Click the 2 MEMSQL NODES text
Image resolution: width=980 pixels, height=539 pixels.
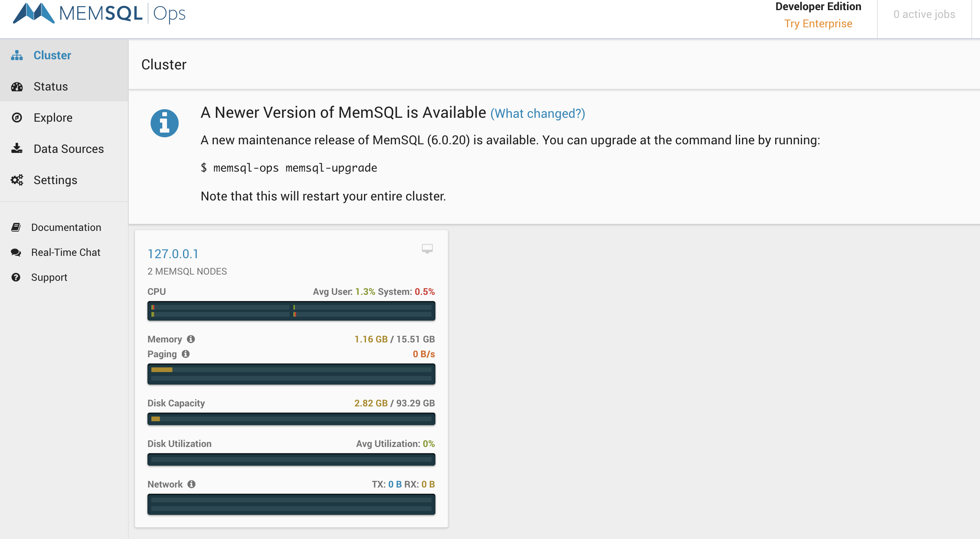point(187,271)
